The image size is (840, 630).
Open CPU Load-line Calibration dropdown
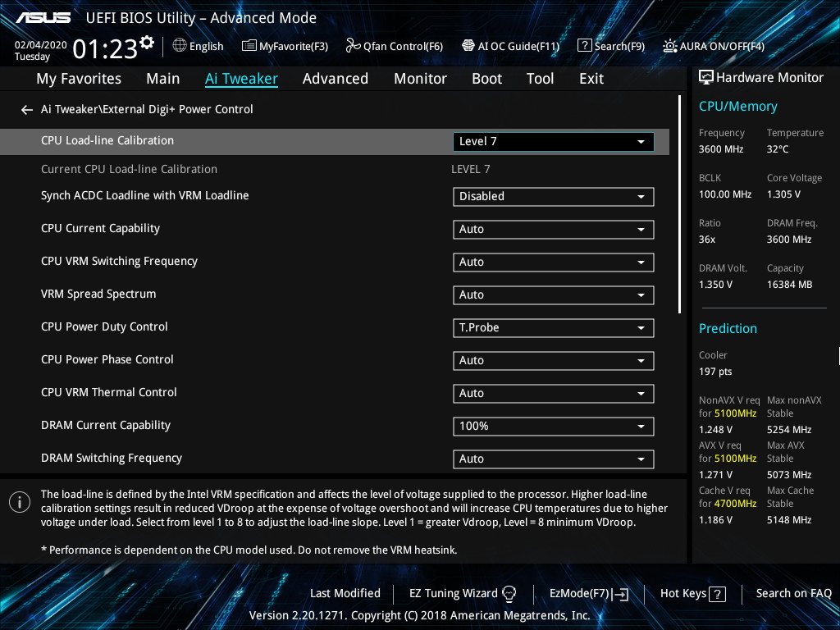pos(554,141)
